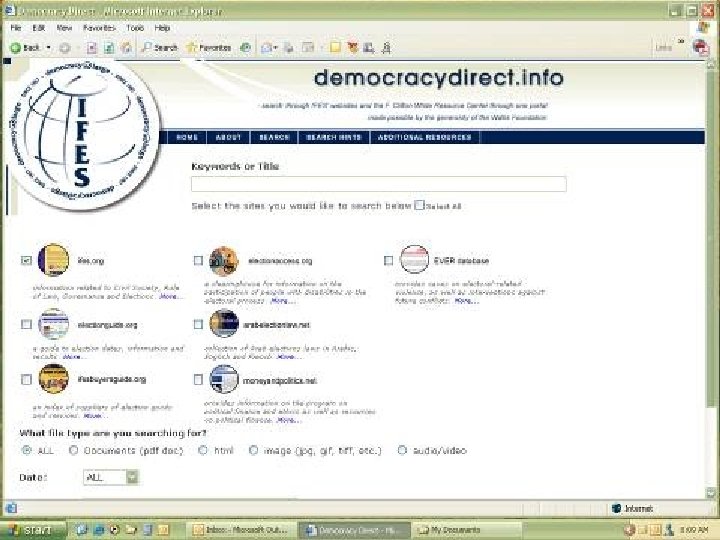Open the More link under ifes.org description
Viewport: 720px width, 540px height.
click(x=169, y=297)
